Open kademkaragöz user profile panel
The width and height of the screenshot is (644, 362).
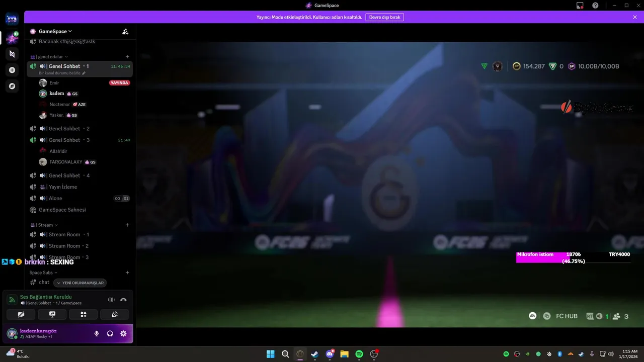pos(38,333)
